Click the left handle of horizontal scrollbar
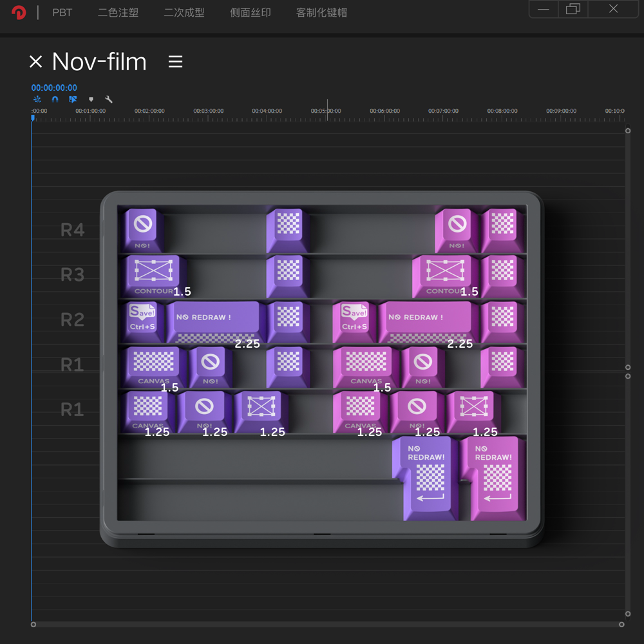The image size is (644, 644). [33, 624]
